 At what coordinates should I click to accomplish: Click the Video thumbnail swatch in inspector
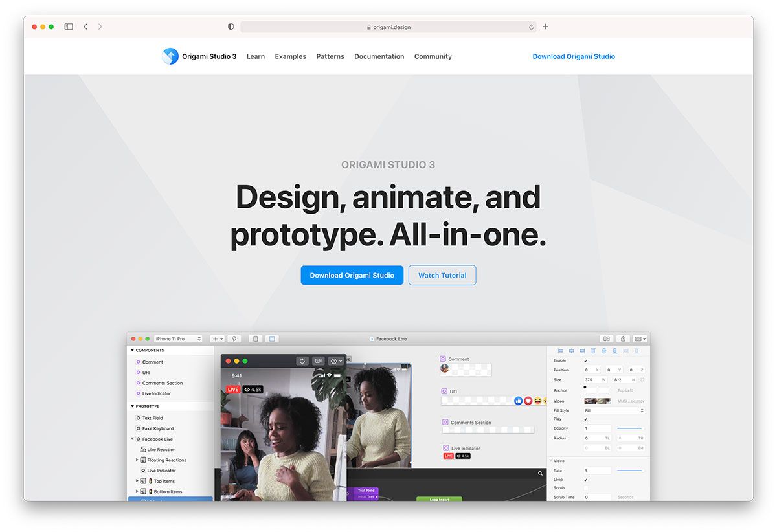pyautogui.click(x=597, y=401)
